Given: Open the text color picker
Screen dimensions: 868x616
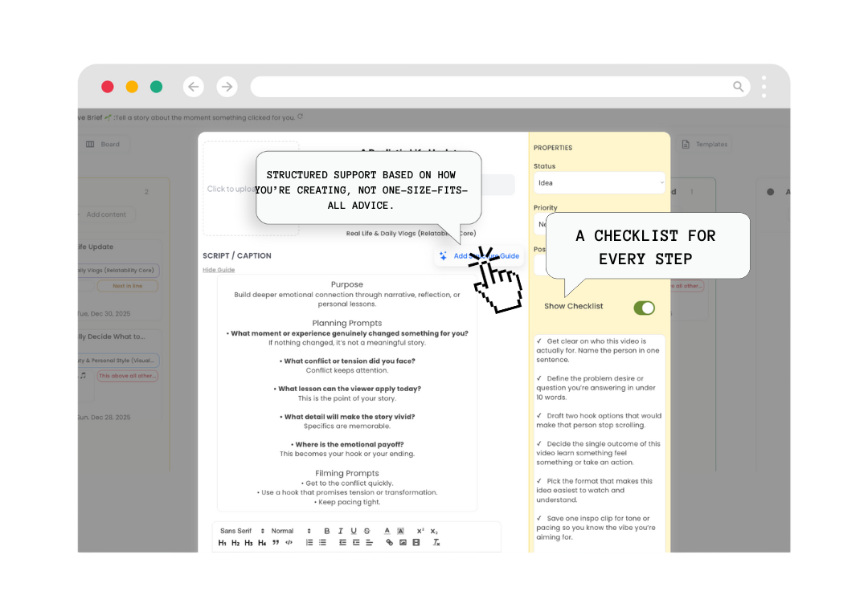Looking at the screenshot, I should (x=387, y=531).
